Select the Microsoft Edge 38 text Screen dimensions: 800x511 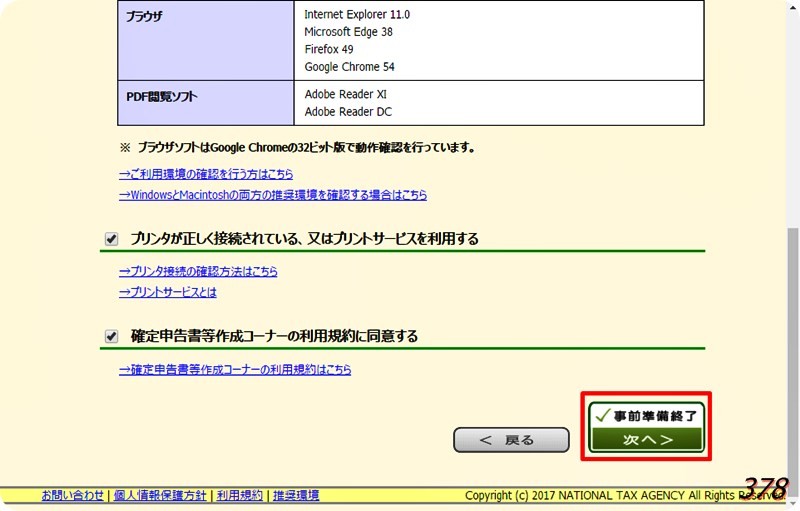(x=348, y=32)
